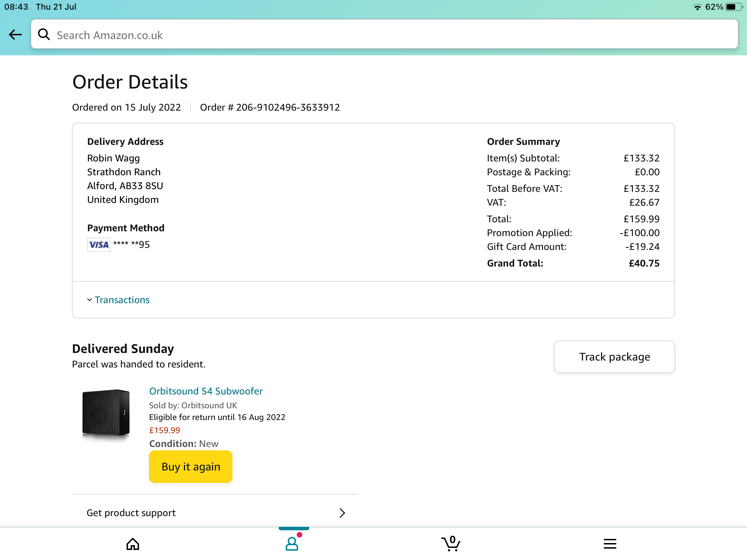
Task: Select the Alford, AB33 8SU address line
Action: point(125,186)
